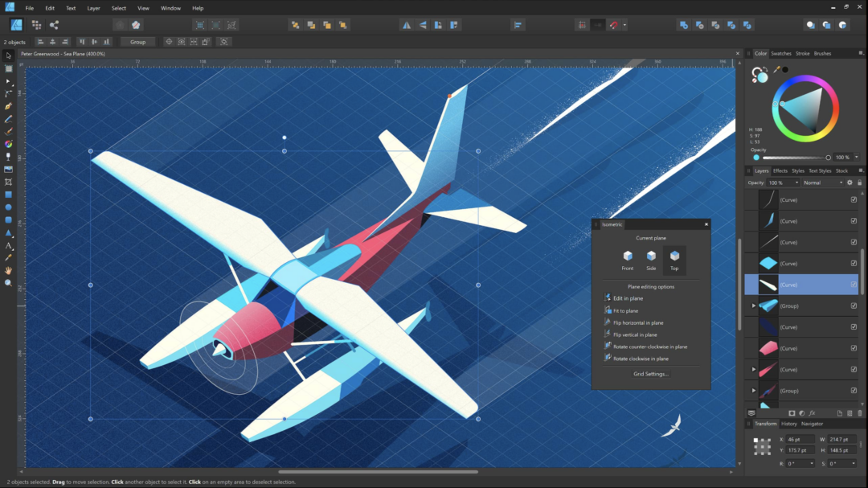Open the Layers panel settings gear
This screenshot has width=868, height=488.
pos(850,182)
